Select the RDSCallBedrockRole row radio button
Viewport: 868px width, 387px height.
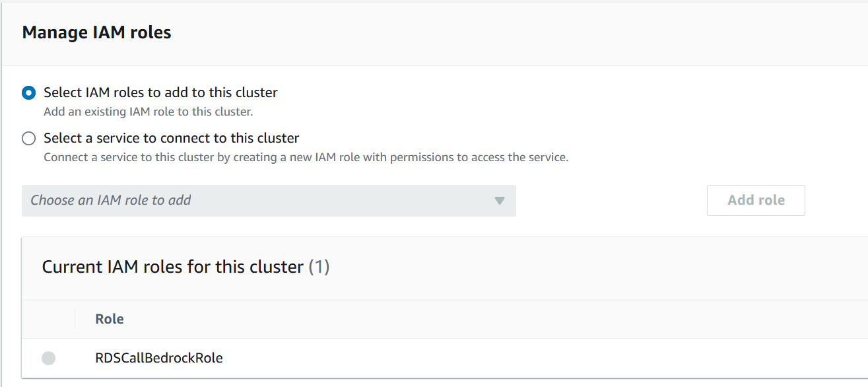tap(48, 358)
